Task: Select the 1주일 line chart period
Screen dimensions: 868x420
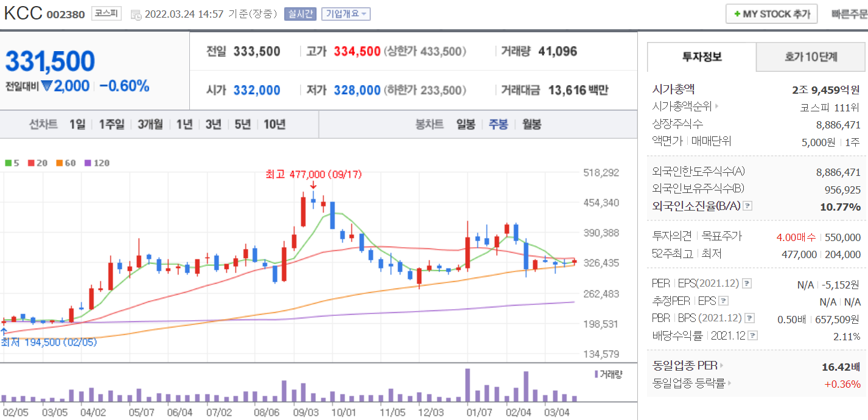Action: tap(111, 125)
